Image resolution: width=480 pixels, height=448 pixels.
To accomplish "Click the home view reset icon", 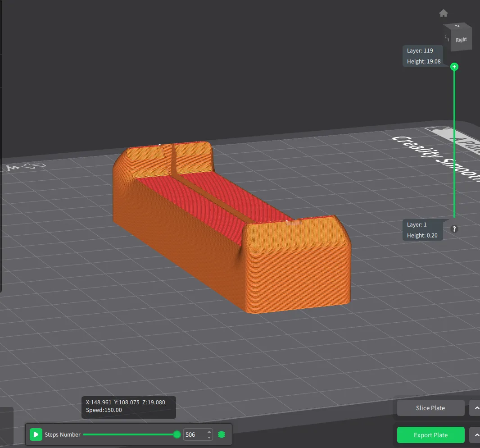I will [x=444, y=13].
